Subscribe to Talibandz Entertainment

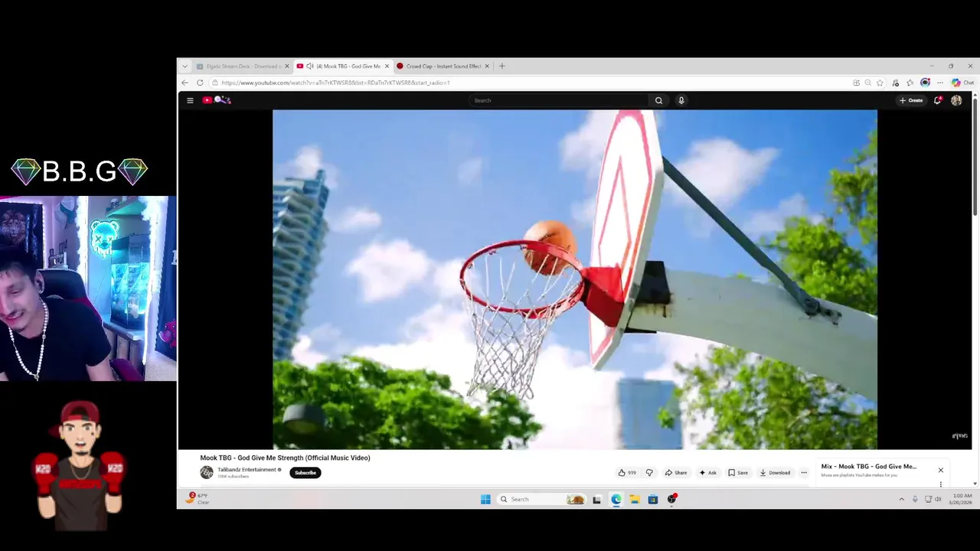click(305, 473)
